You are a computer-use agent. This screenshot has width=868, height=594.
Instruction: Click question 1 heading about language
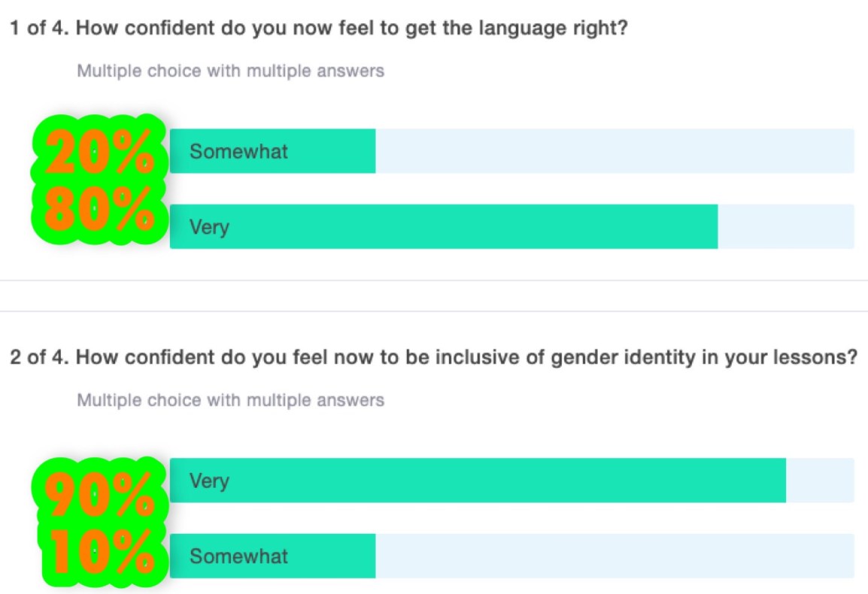point(319,28)
